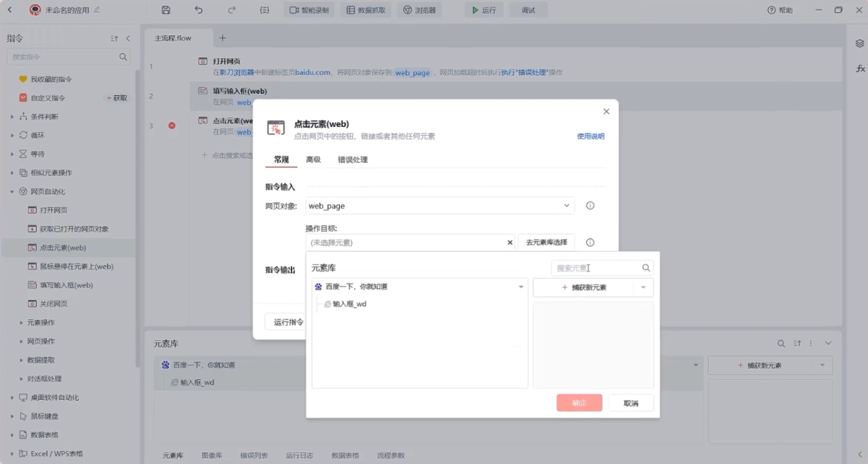Click info icon beside 网页对象 field
Screen dimensions: 868x464
coord(590,205)
